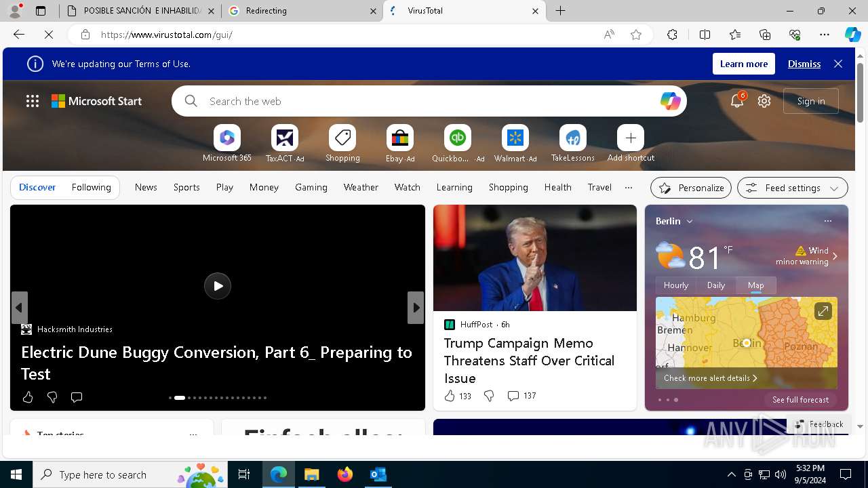Click Learn more about Terms of Use
Image resolution: width=868 pixels, height=488 pixels.
point(744,64)
